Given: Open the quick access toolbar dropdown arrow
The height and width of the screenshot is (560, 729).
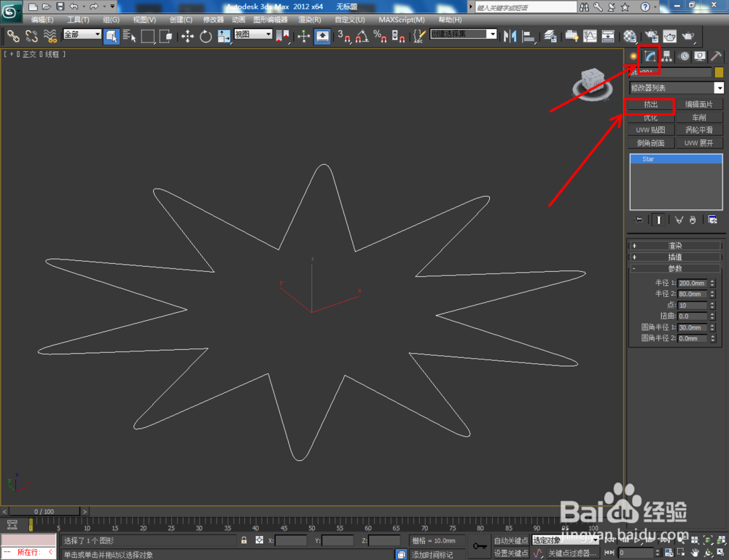Looking at the screenshot, I should pos(112,7).
